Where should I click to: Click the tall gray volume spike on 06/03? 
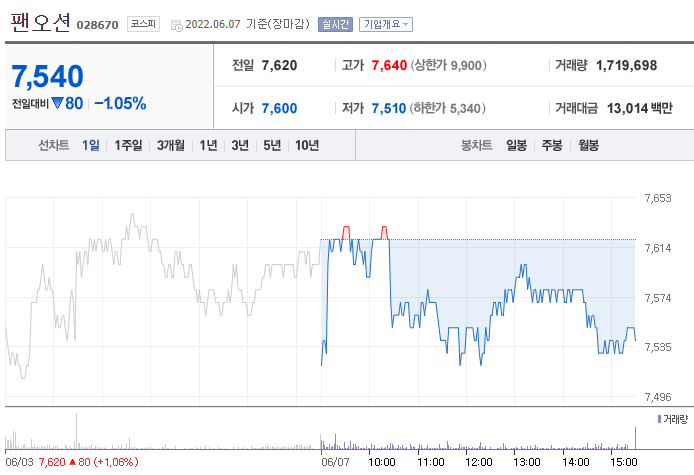click(76, 432)
